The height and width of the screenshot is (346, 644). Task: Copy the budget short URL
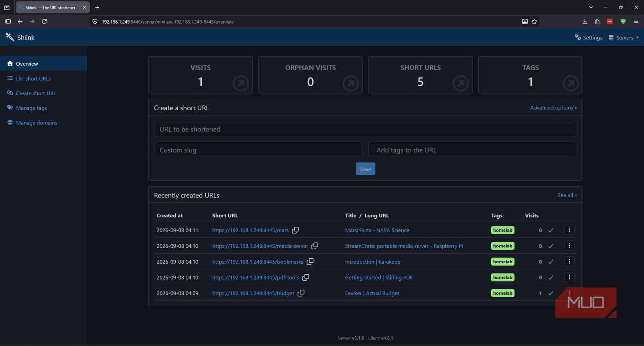pyautogui.click(x=301, y=293)
